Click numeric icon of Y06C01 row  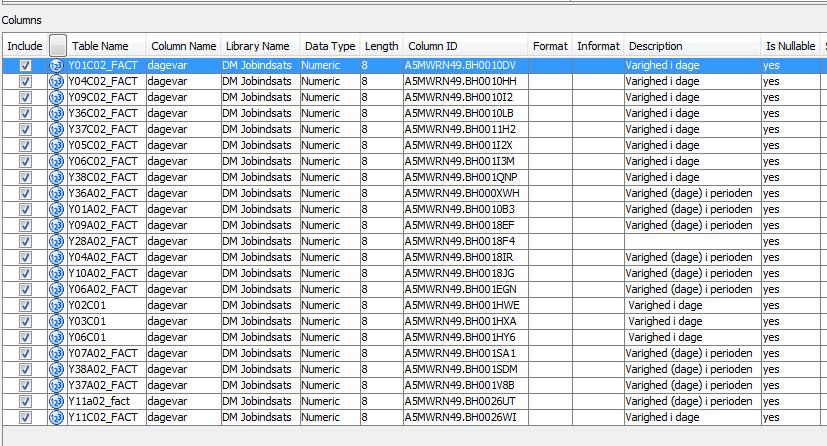56,337
